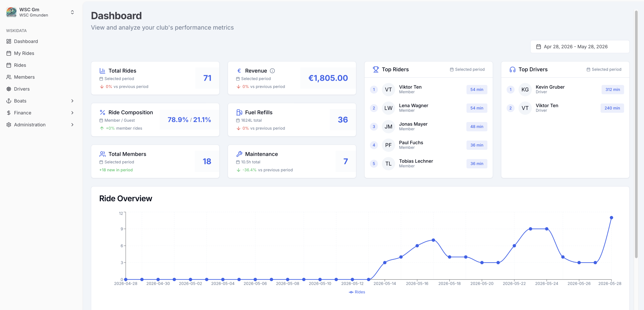Show the Revenue info tooltip icon
Screen dimensions: 644x310
[x=272, y=71]
